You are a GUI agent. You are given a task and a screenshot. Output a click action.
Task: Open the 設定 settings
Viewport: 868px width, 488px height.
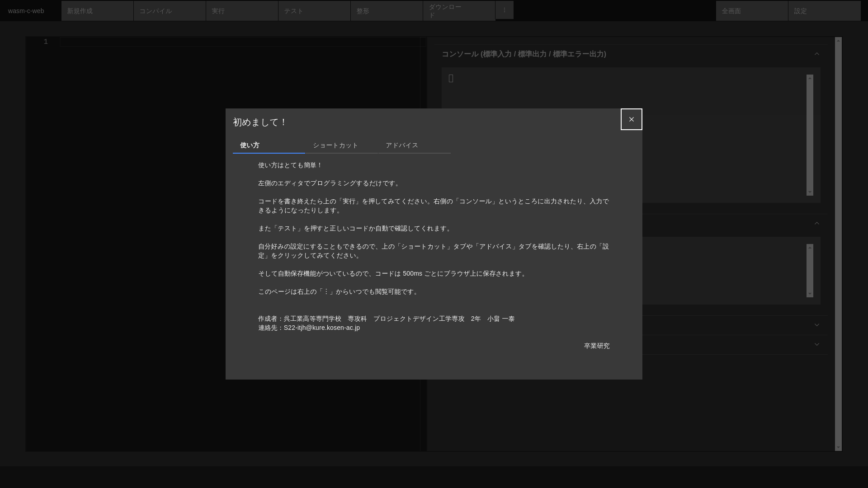824,11
